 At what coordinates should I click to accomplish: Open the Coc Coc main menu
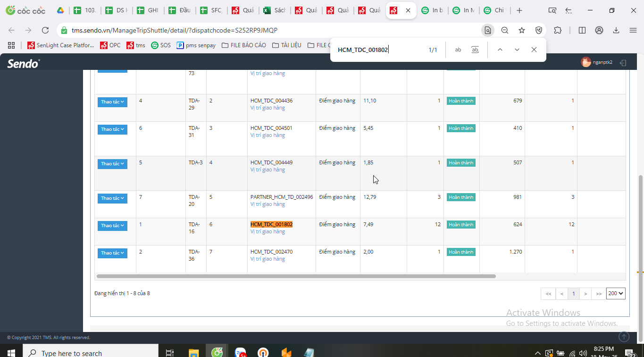point(633,30)
